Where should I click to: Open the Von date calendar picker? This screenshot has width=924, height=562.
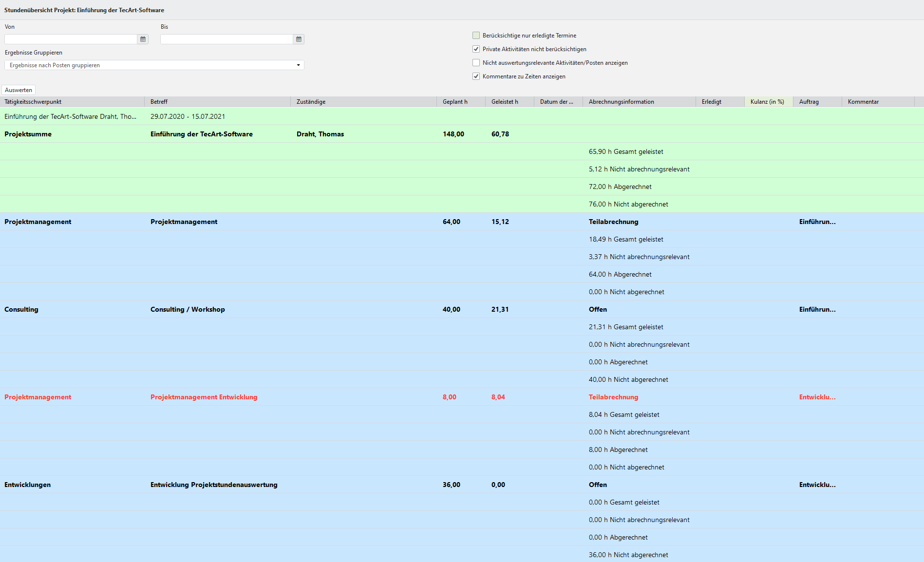point(143,39)
